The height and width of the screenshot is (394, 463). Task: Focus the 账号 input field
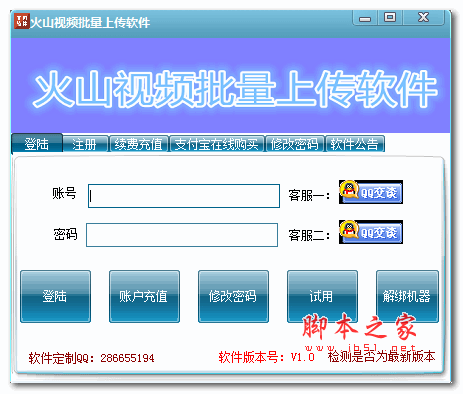pos(184,196)
